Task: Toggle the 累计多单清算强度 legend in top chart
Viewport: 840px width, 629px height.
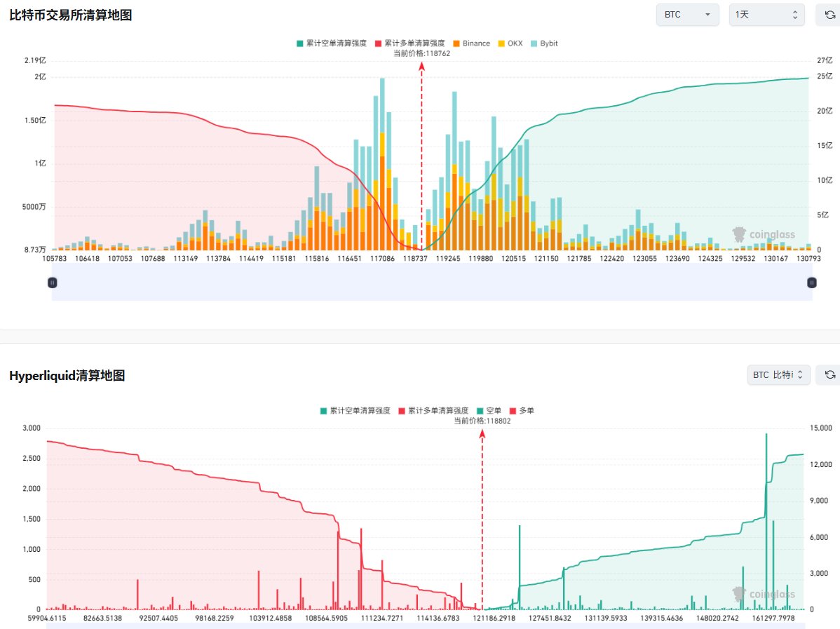Action: coord(409,43)
